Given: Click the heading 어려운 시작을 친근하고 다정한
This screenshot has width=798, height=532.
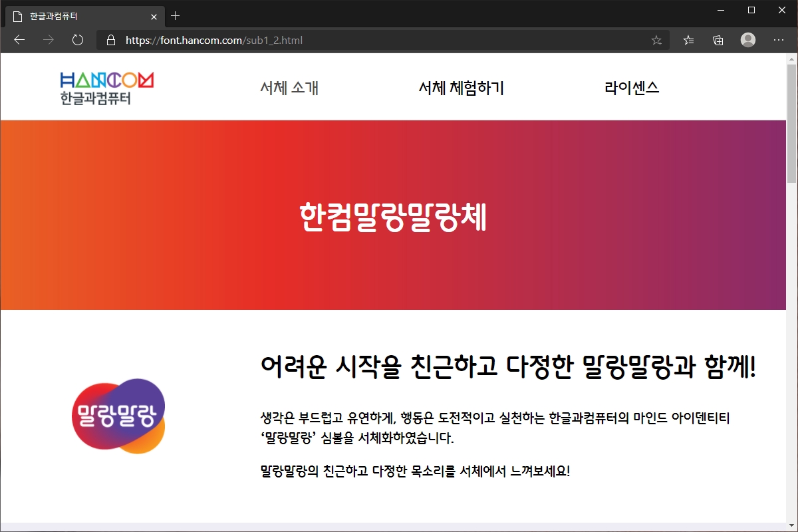Looking at the screenshot, I should [x=508, y=366].
